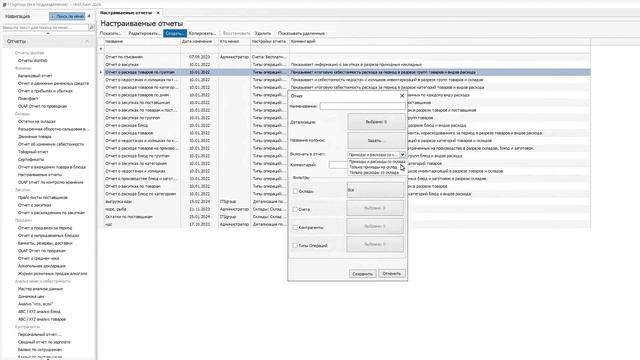Open Отчет о прибылях и убытках
Viewport: 640px width, 360px height.
(45, 91)
